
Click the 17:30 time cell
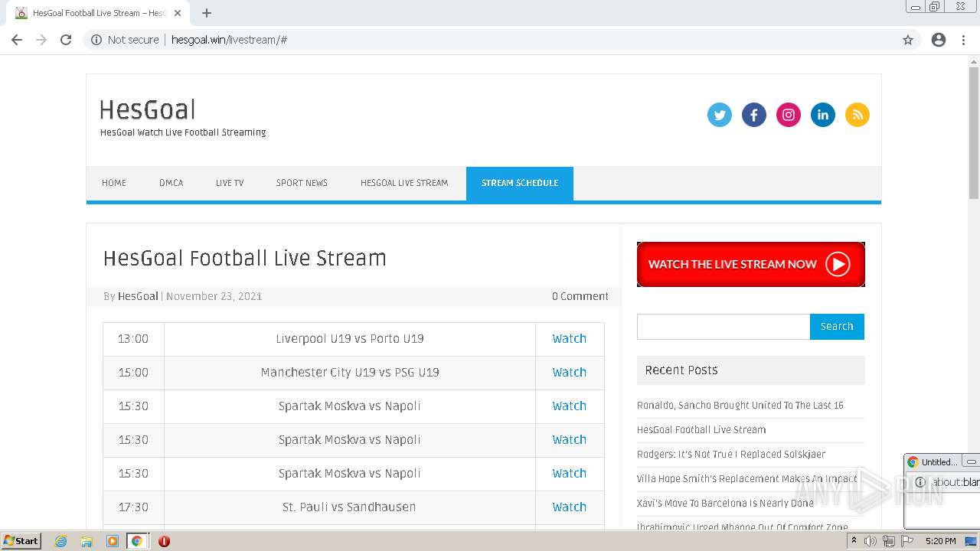pyautogui.click(x=133, y=507)
